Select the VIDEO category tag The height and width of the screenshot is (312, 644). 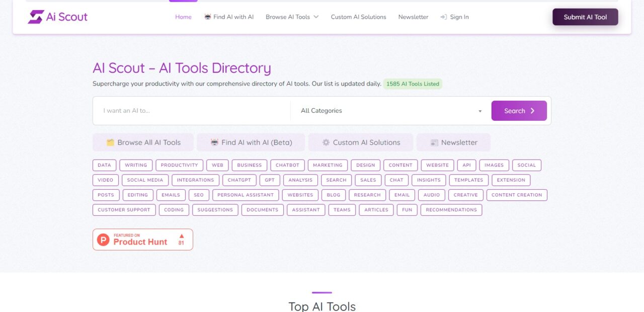(106, 180)
